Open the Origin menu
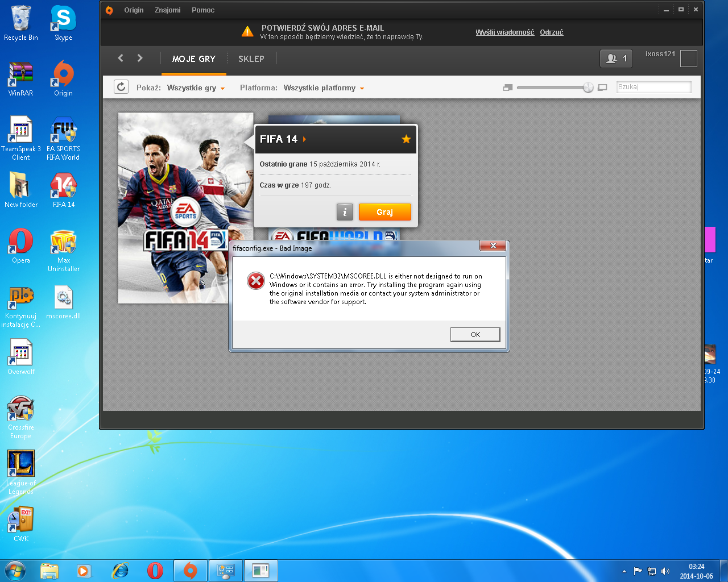This screenshot has width=728, height=582. click(134, 10)
